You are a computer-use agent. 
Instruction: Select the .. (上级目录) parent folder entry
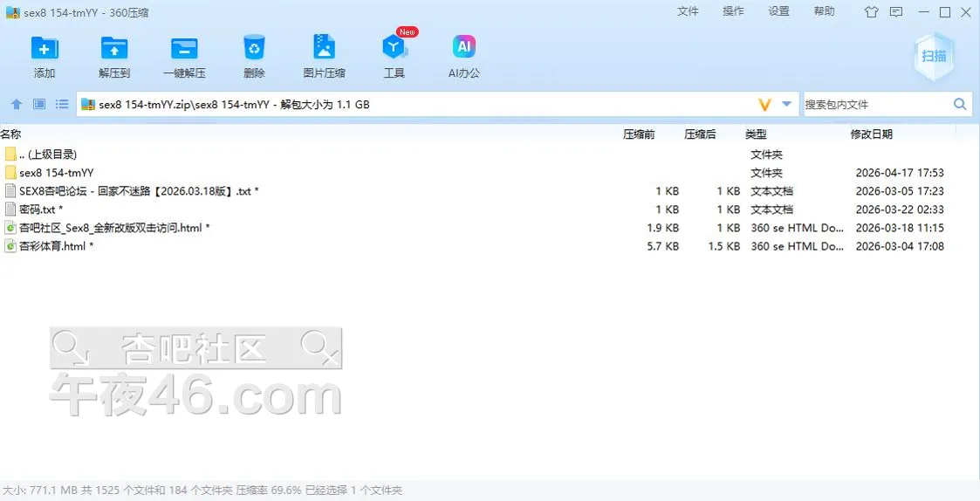click(x=47, y=154)
